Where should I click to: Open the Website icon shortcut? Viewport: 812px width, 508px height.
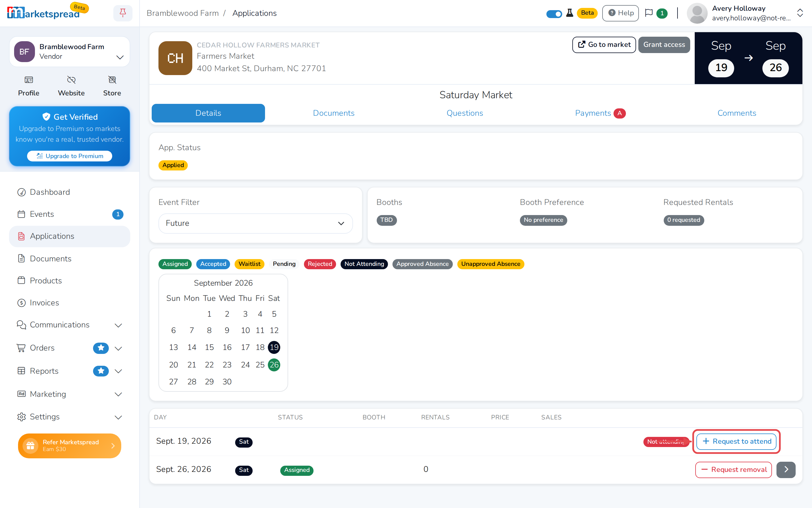pos(71,86)
